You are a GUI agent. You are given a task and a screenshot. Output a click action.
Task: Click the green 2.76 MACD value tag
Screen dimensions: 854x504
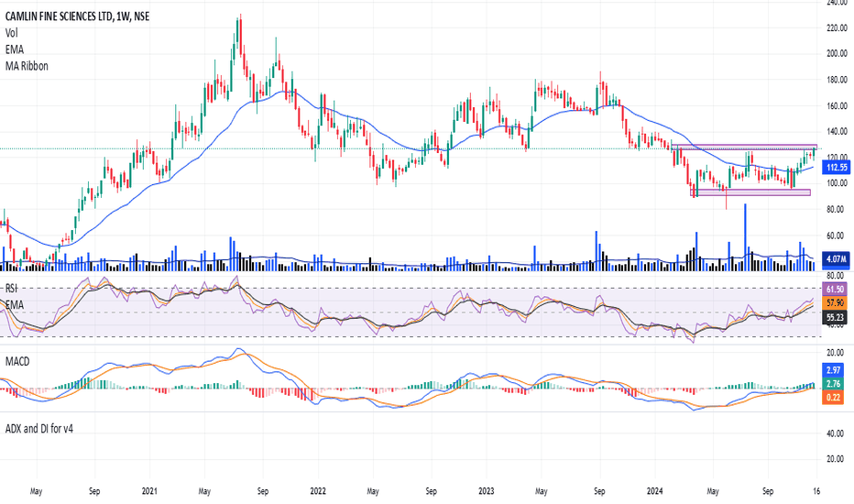[833, 384]
